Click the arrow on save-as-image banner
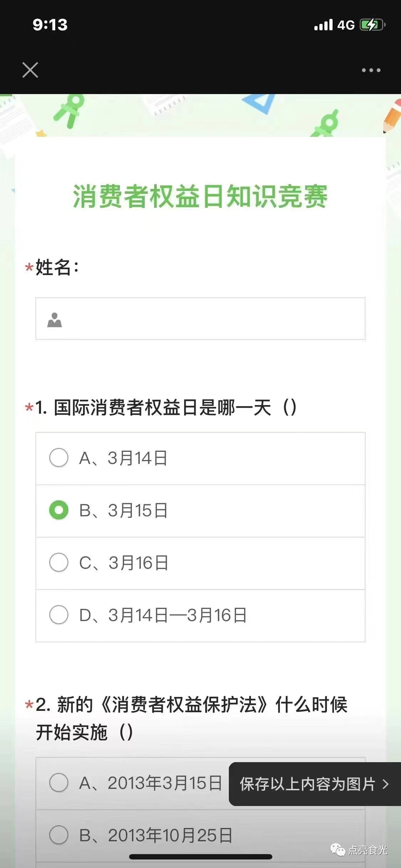The height and width of the screenshot is (868, 401). pos(386,784)
